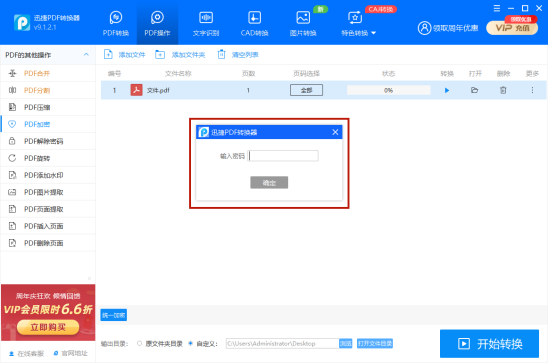The image size is (549, 364).
Task: Collapse the PDF的其他操作 section
Action: [86, 55]
